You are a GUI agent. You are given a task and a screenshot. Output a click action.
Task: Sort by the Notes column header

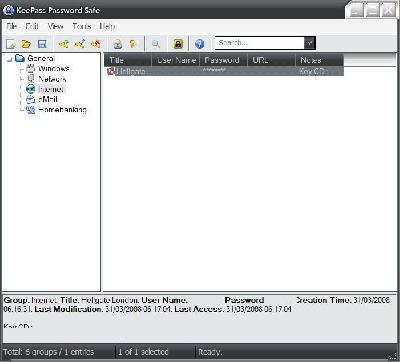click(x=320, y=60)
